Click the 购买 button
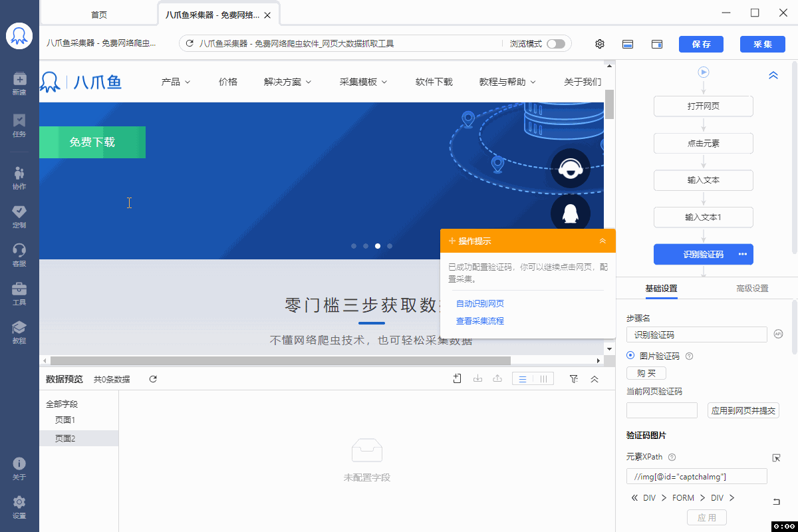798x532 pixels. 646,373
